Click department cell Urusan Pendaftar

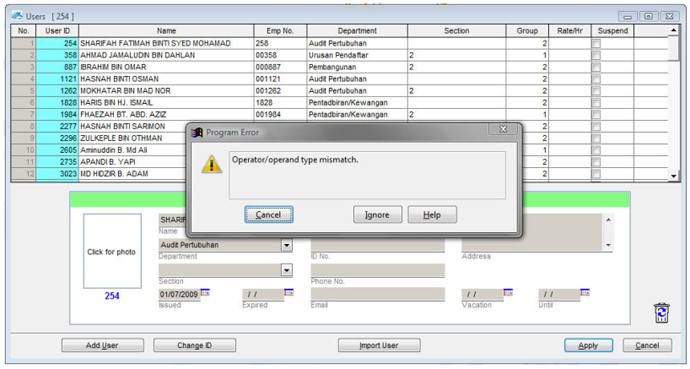click(x=357, y=55)
